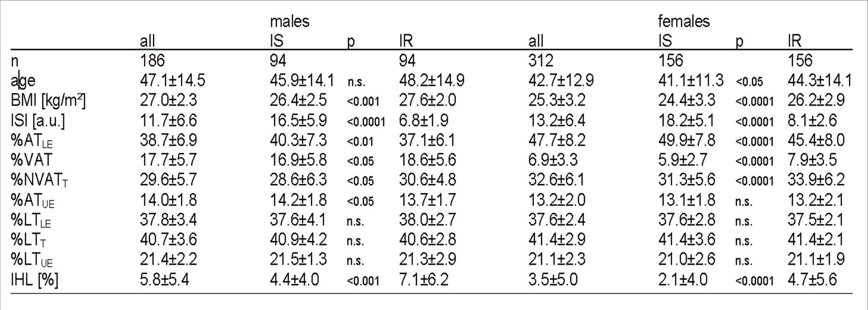The width and height of the screenshot is (868, 310).
Task: Click the %VAT row label
Action: click(x=32, y=160)
